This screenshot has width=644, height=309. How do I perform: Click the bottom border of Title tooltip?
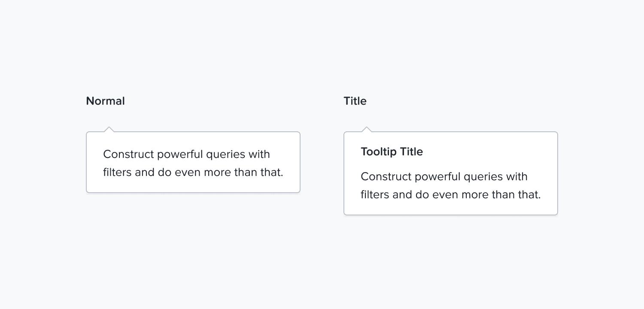(x=451, y=214)
